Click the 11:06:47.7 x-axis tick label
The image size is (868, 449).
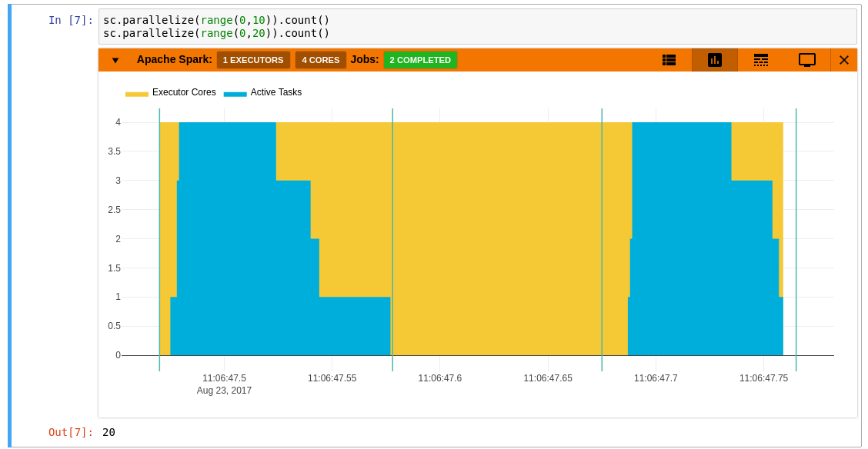[656, 378]
